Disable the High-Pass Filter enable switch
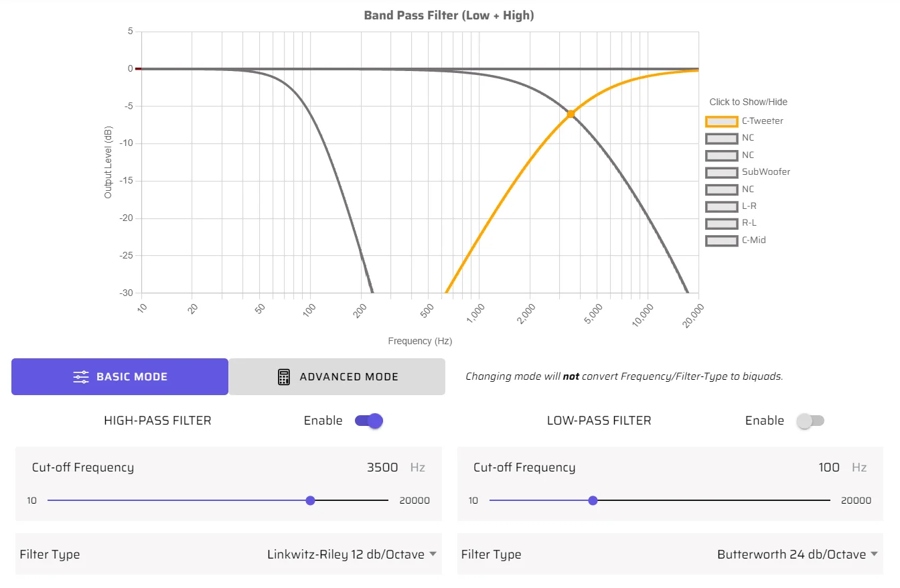The height and width of the screenshot is (588, 900). point(369,421)
